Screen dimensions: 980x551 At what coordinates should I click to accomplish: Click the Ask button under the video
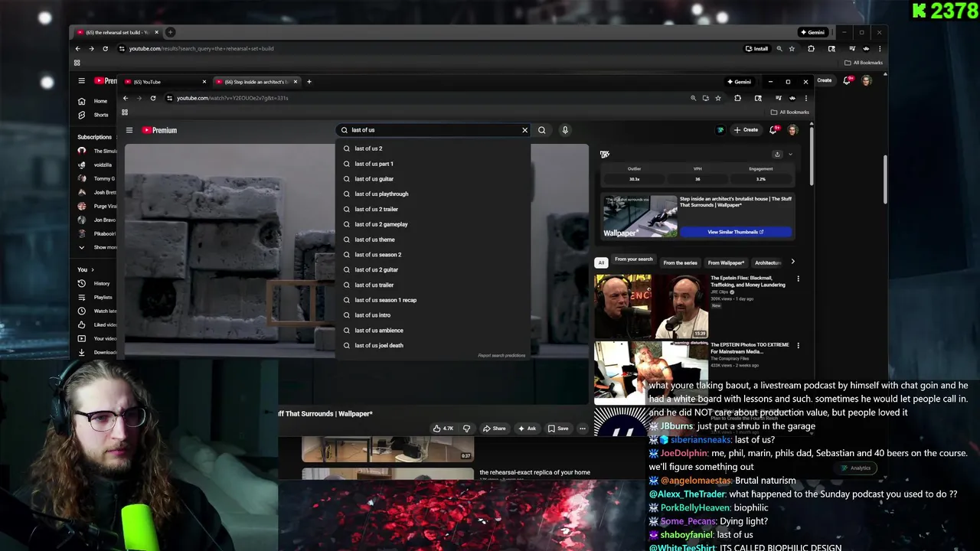[527, 429]
